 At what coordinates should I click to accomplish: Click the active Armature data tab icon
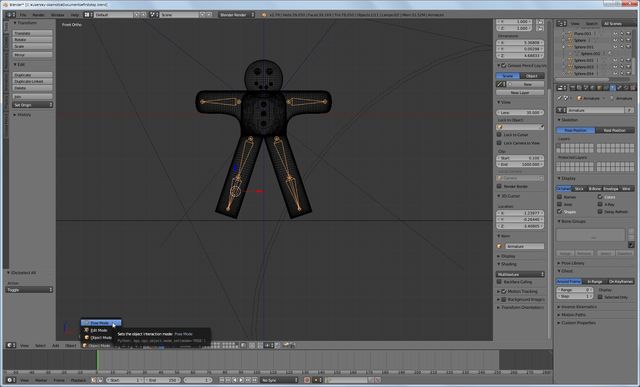[612, 87]
